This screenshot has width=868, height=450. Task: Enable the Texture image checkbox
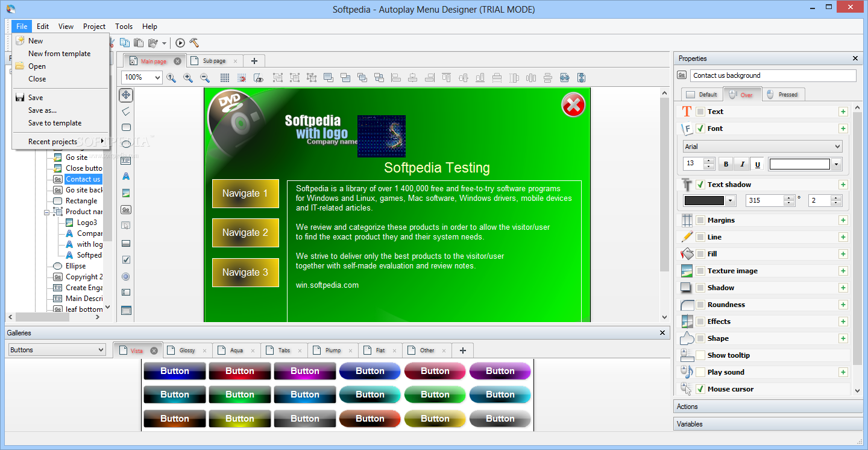click(x=700, y=271)
